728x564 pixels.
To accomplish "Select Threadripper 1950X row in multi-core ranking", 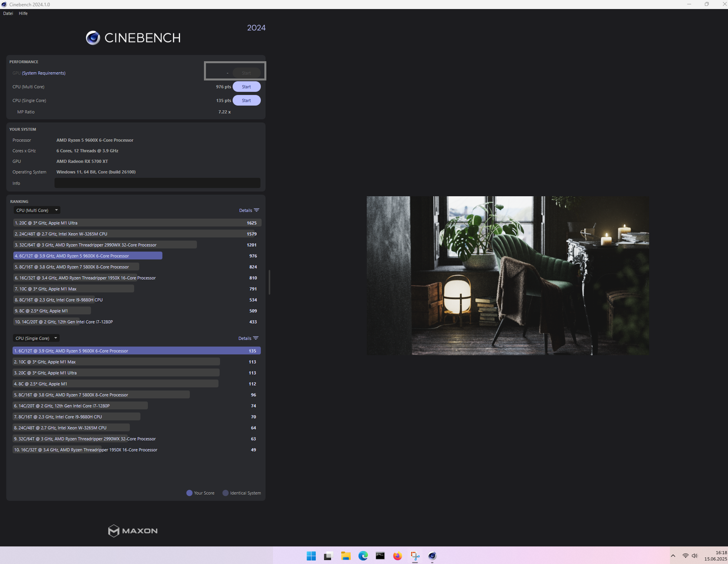I will [x=137, y=278].
